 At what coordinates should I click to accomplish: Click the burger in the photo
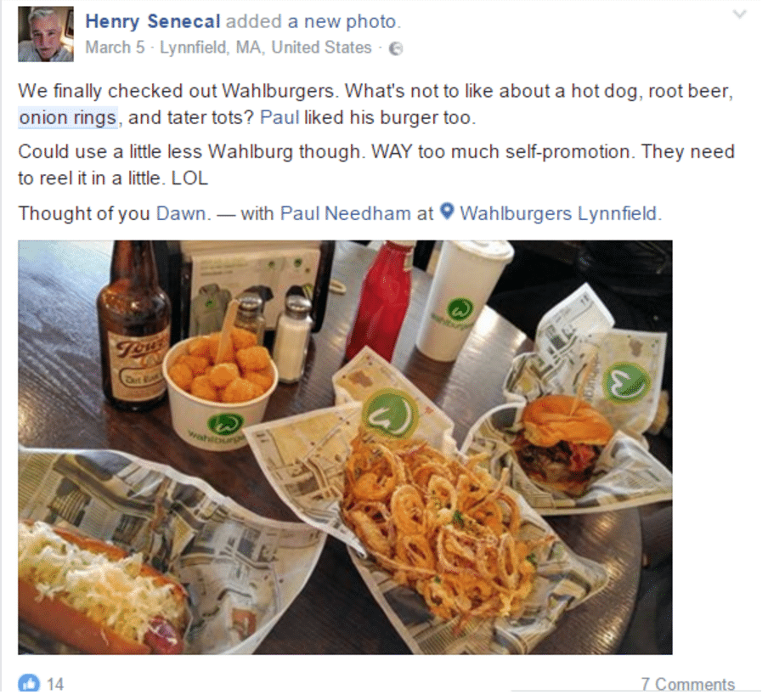563,443
